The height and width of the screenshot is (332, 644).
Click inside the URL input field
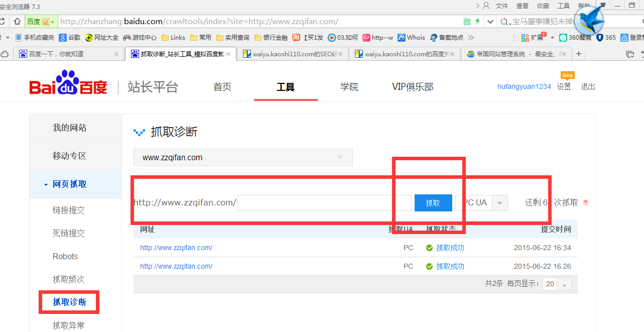click(324, 202)
